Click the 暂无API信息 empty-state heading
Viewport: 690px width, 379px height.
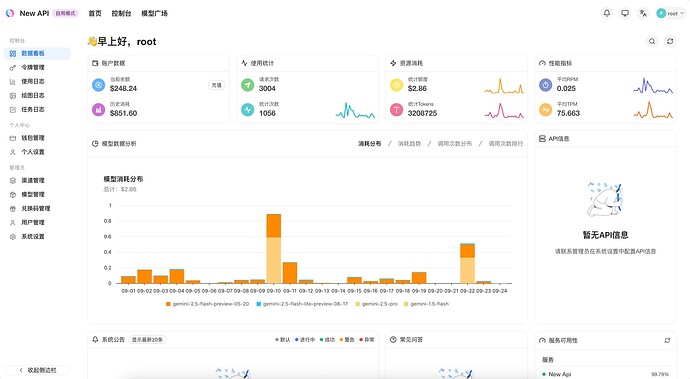tap(606, 235)
